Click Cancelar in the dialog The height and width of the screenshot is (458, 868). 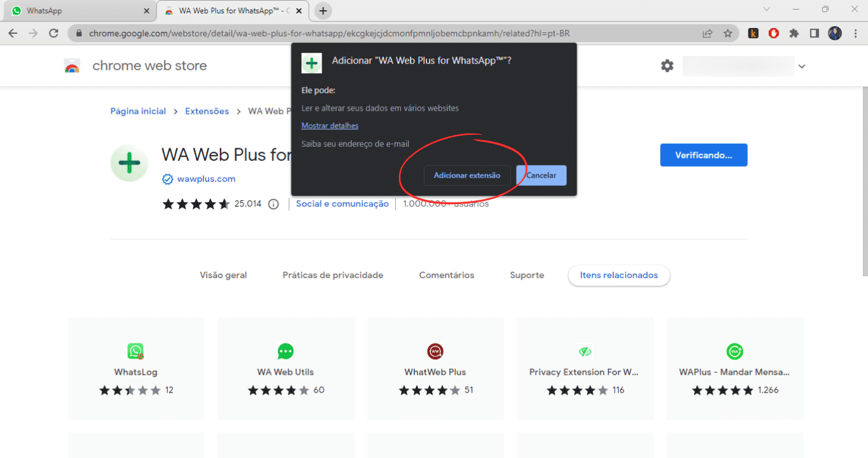pos(541,176)
